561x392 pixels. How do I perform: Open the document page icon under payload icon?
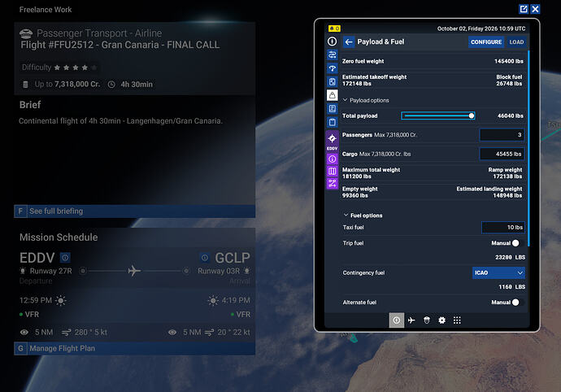pos(332,109)
